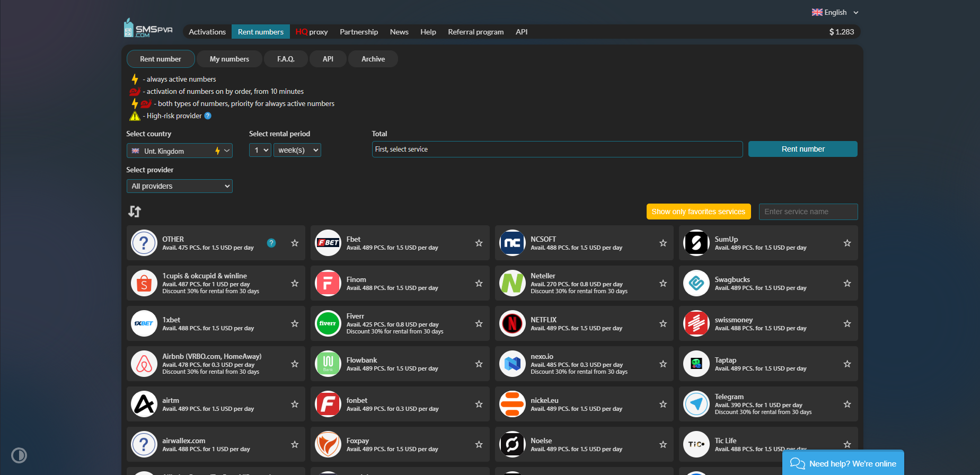
Task: Select the nexo.io service icon
Action: click(x=512, y=364)
